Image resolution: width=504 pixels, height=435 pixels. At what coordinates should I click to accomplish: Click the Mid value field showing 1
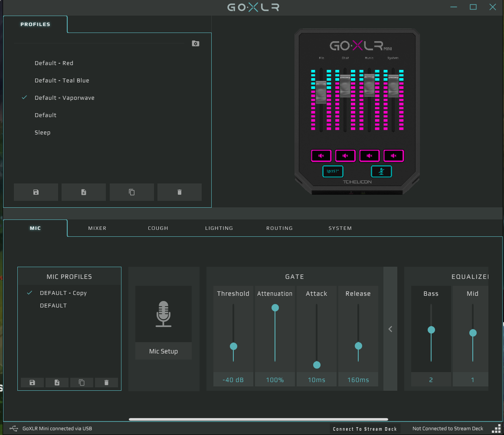471,379
